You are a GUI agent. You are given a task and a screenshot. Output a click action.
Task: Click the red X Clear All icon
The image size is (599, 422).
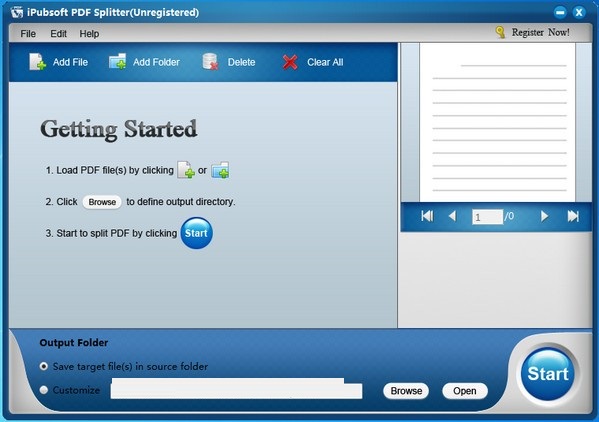(290, 62)
